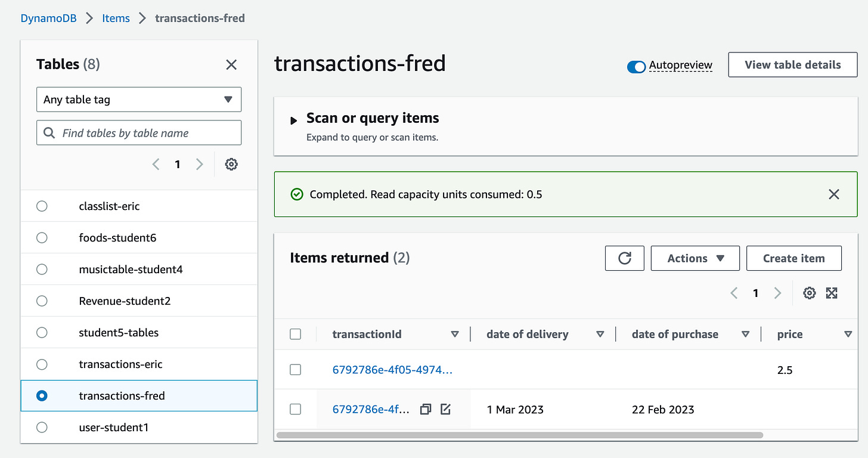
Task: Check the select-all items header checkbox
Action: point(295,334)
